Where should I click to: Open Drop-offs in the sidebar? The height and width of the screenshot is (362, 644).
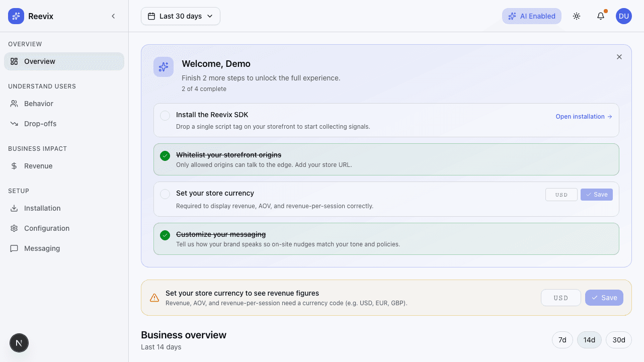tap(40, 124)
